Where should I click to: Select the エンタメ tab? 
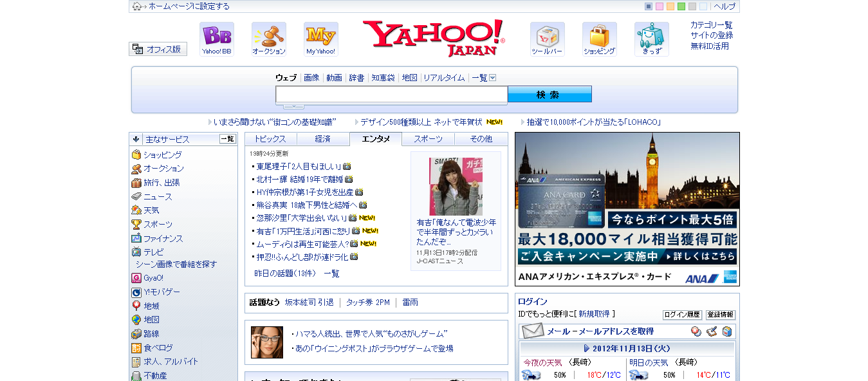pyautogui.click(x=376, y=139)
